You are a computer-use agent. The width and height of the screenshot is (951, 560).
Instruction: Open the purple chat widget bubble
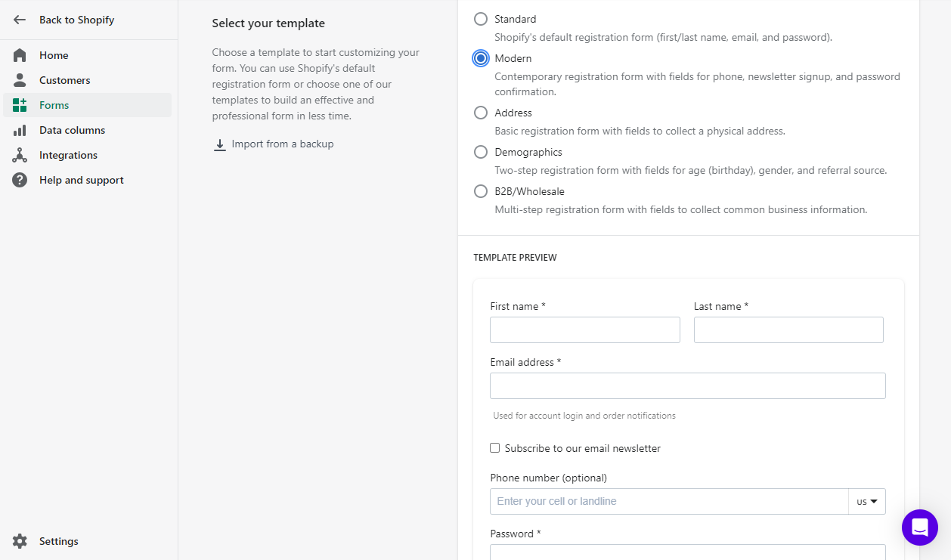coord(920,528)
